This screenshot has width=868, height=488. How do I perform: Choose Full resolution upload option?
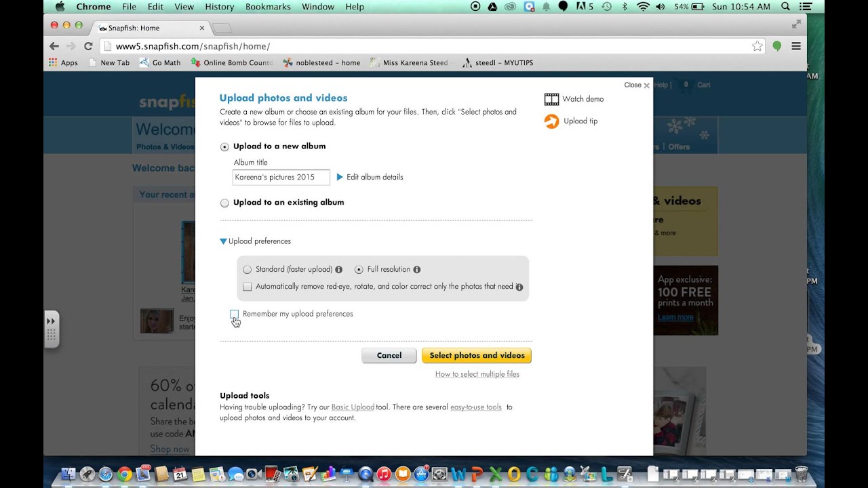359,270
